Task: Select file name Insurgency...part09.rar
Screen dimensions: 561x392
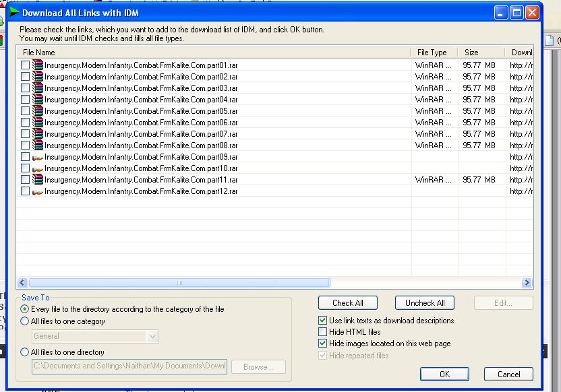Action: [141, 157]
